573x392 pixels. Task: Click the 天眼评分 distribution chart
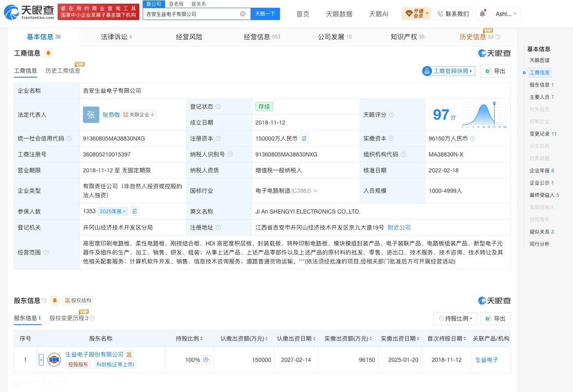(x=483, y=115)
